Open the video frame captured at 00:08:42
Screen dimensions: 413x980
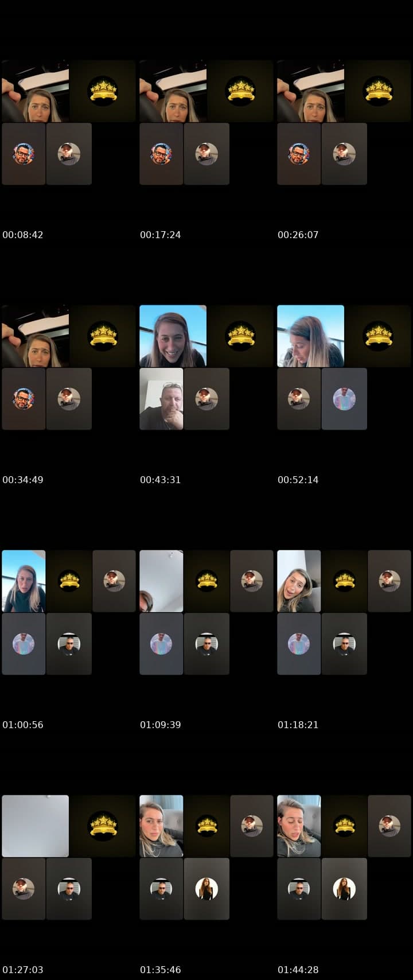pyautogui.click(x=69, y=122)
